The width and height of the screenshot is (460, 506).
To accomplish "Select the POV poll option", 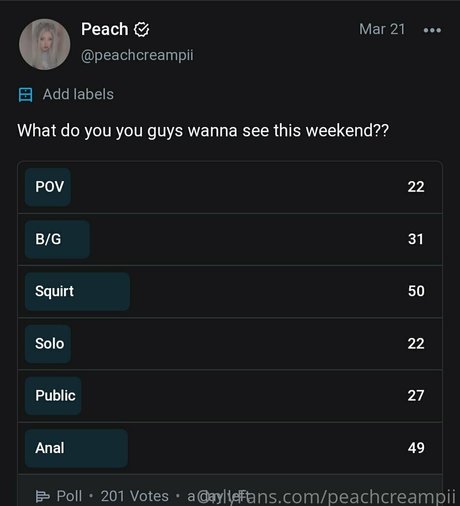I will point(230,187).
